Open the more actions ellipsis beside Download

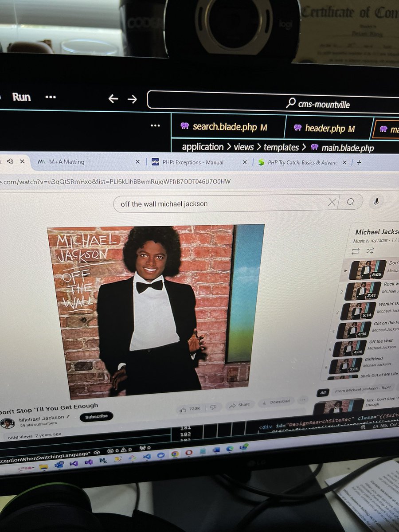303,400
